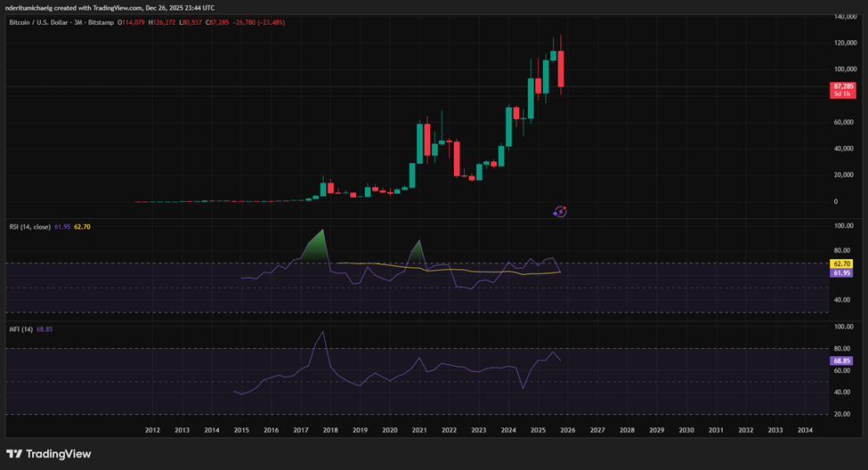This screenshot has height=470, width=868.
Task: Click 80.00 on the MFI axis
Action: click(844, 349)
